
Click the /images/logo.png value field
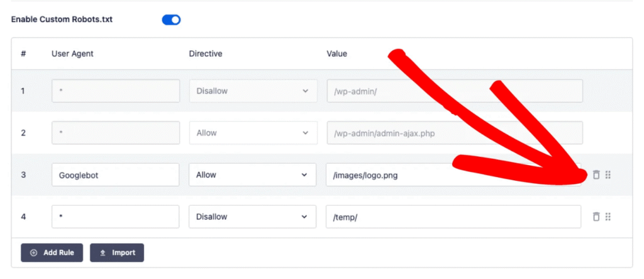440,175
